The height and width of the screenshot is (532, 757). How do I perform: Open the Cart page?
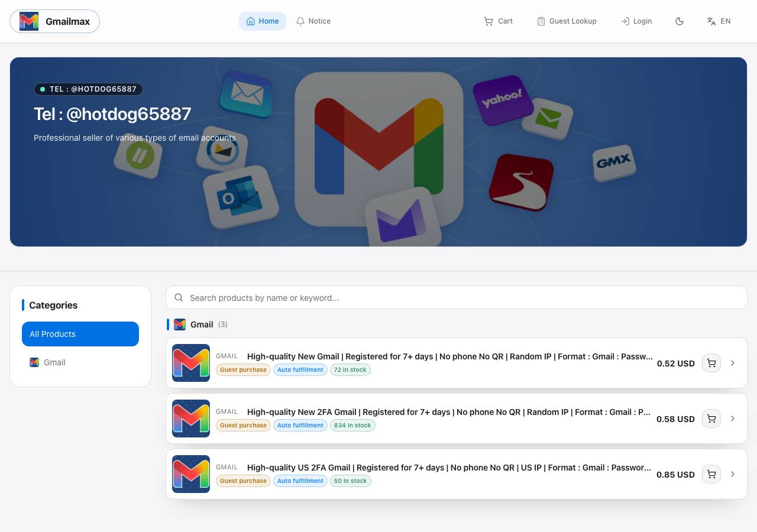[498, 21]
